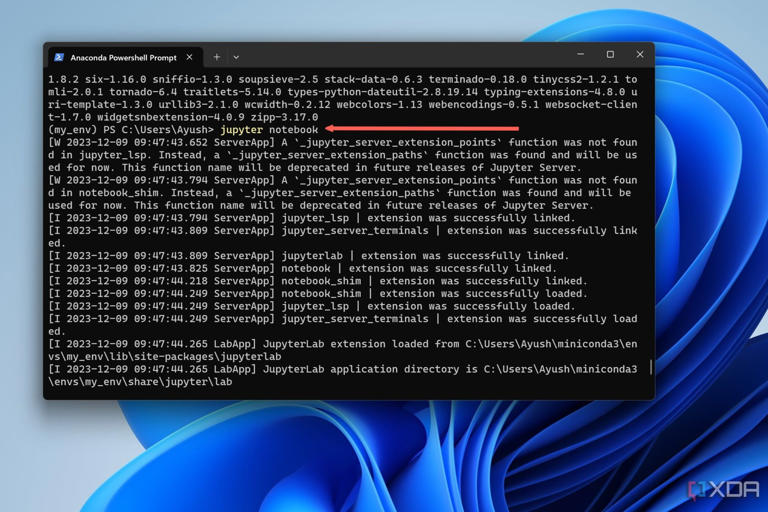768x512 pixels.
Task: Select the Anaconda Powershell Prompt tab
Action: point(125,57)
